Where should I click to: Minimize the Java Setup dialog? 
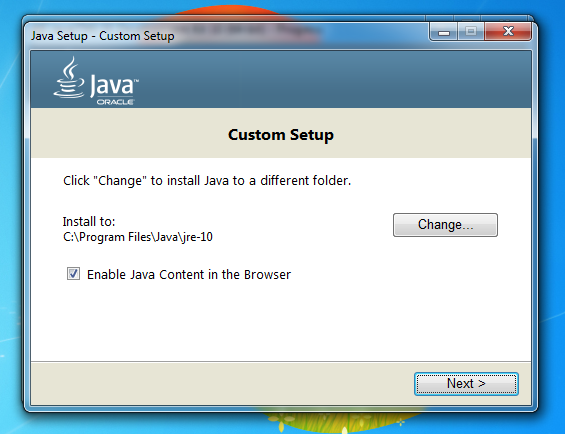coord(444,31)
